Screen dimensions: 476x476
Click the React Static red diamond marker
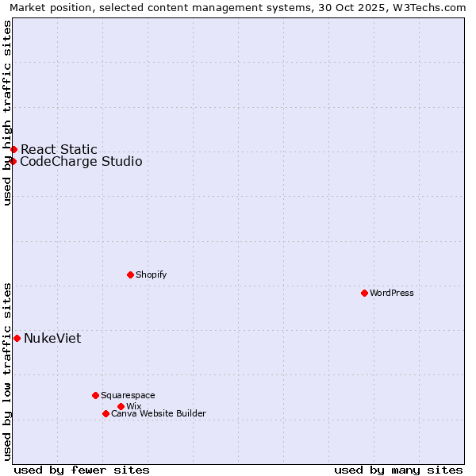click(13, 149)
